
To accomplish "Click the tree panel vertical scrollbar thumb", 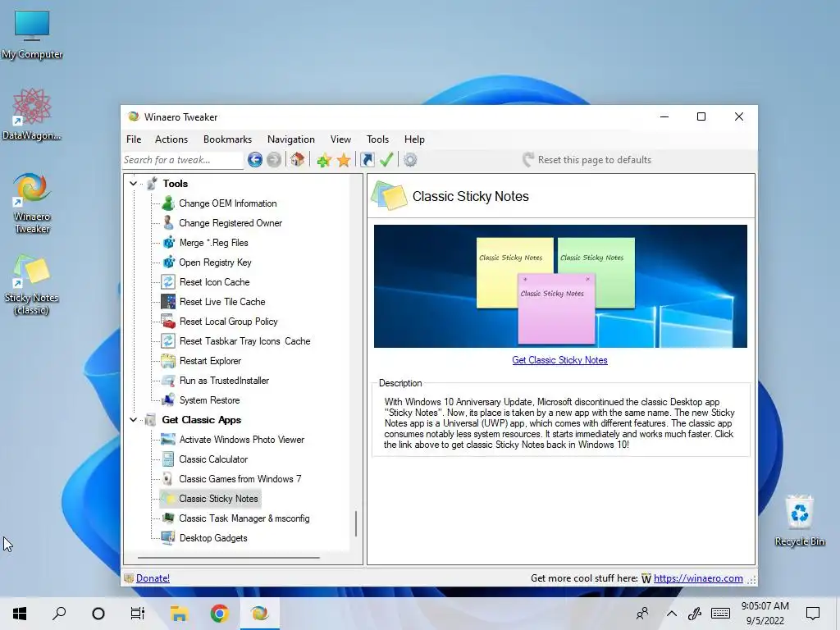I will [356, 524].
